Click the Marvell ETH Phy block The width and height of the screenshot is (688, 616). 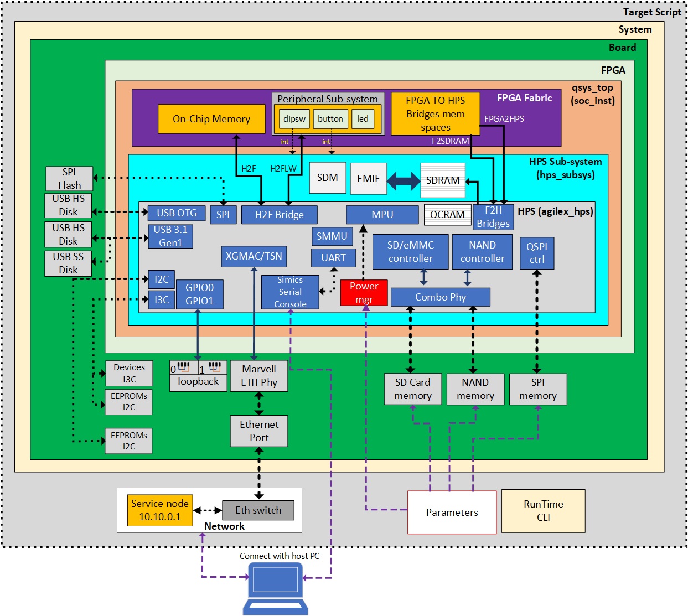pyautogui.click(x=259, y=376)
